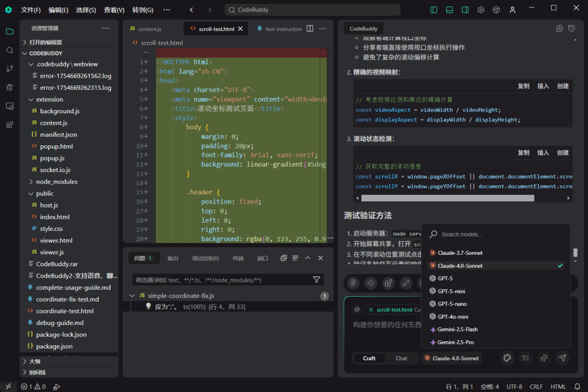588x392 pixels.
Task: Open the Edit menu
Action: coord(58,10)
